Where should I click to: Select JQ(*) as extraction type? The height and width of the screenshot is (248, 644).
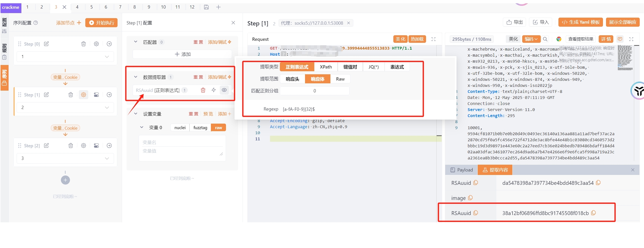[374, 67]
